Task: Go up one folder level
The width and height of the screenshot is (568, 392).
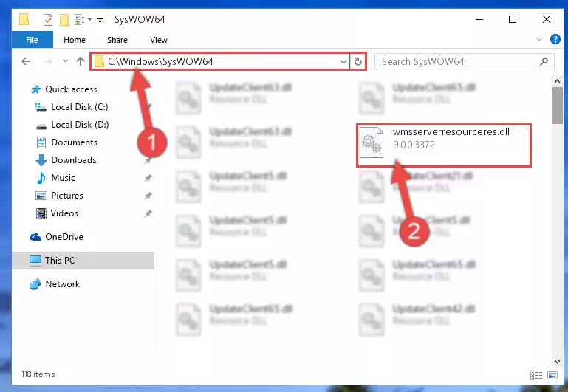Action: click(81, 61)
